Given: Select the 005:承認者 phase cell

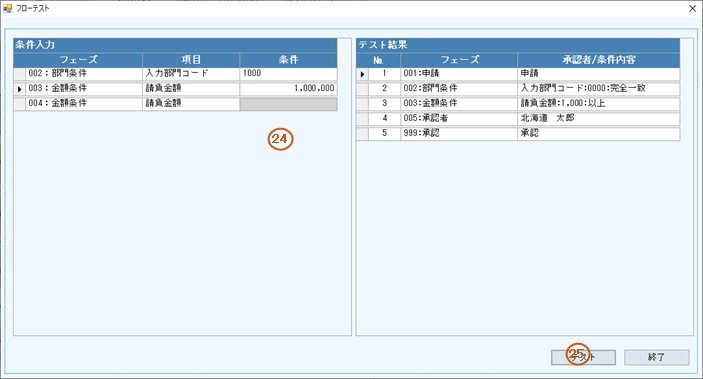Looking at the screenshot, I should tap(459, 119).
